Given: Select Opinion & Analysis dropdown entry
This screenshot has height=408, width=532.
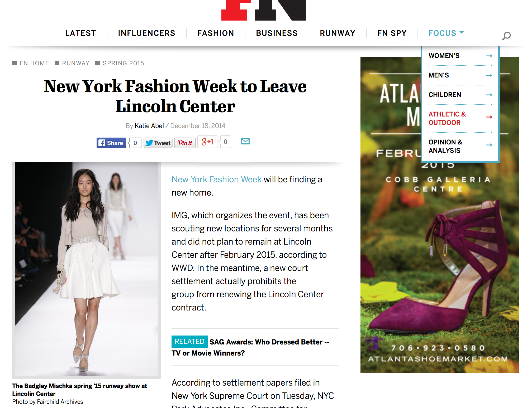Looking at the screenshot, I should [460, 146].
